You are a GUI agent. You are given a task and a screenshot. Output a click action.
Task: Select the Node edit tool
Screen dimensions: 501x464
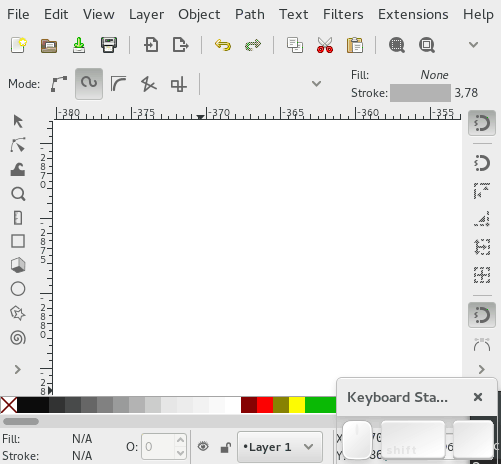[18, 145]
